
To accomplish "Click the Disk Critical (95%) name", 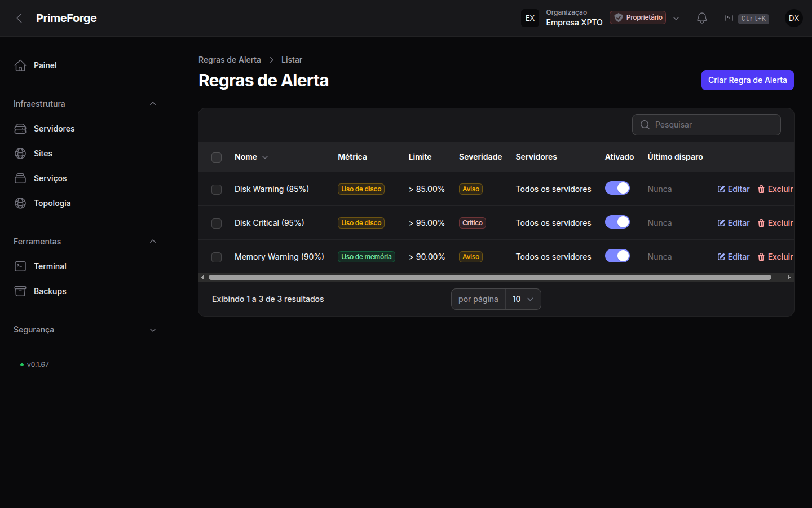I will click(x=270, y=223).
